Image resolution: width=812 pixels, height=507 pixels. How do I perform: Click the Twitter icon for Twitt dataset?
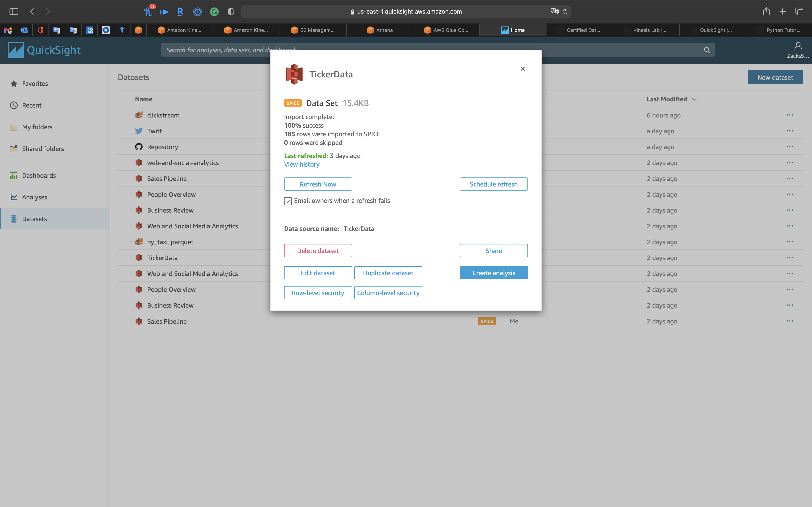139,131
